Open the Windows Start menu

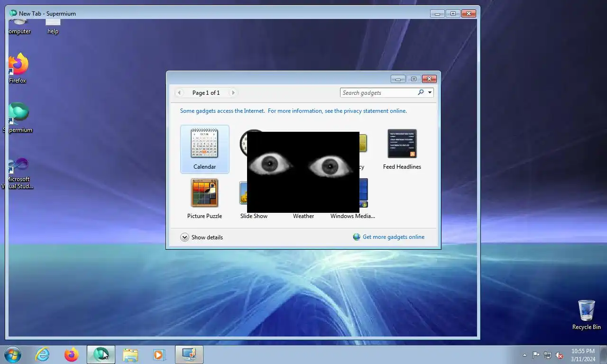[13, 355]
